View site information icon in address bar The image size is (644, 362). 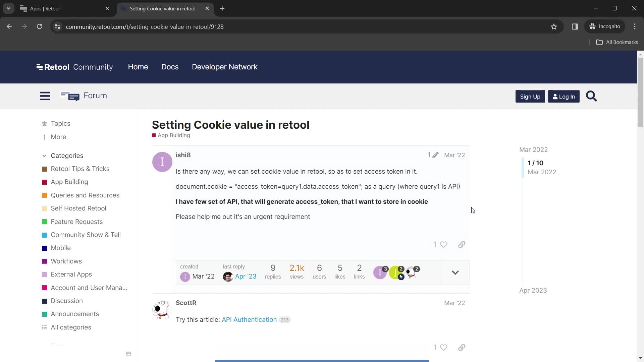[x=57, y=27]
